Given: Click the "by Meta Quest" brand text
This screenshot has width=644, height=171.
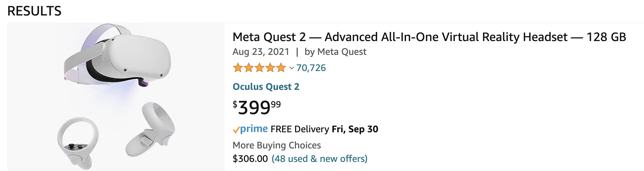Looking at the screenshot, I should pyautogui.click(x=335, y=52).
